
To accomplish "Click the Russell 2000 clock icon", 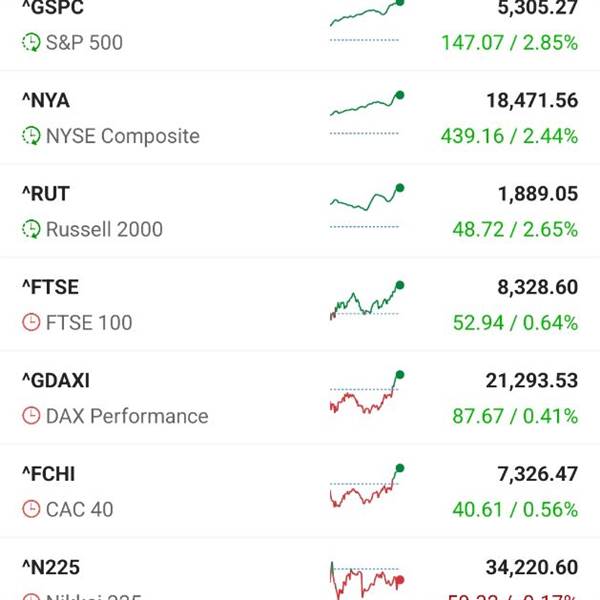I will pos(31,229).
